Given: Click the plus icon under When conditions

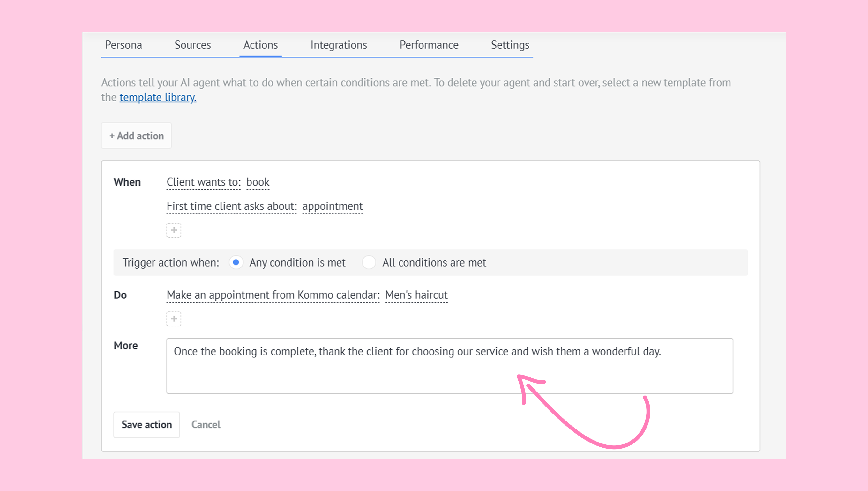Looking at the screenshot, I should [x=174, y=230].
